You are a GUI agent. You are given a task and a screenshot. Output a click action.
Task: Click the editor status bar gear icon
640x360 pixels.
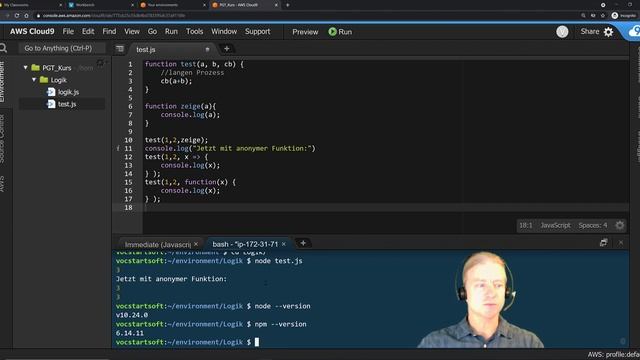pos(620,225)
